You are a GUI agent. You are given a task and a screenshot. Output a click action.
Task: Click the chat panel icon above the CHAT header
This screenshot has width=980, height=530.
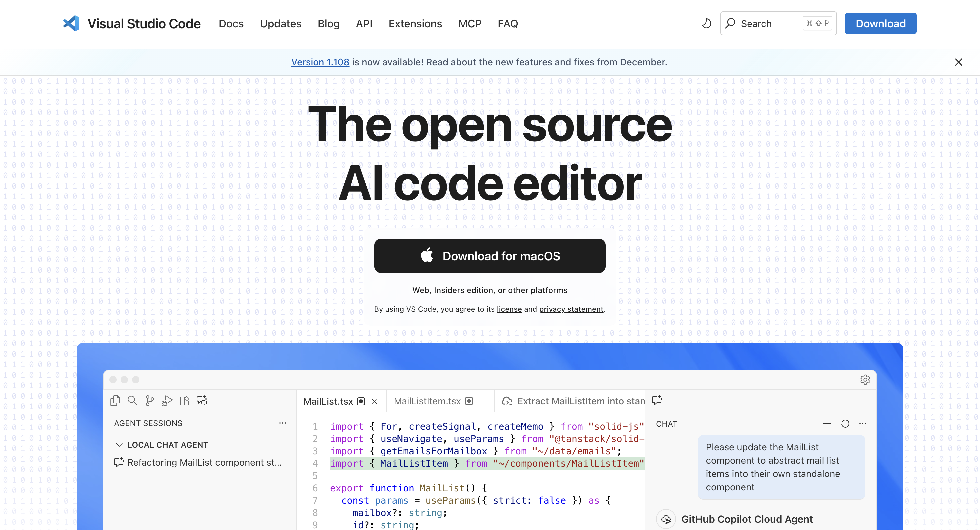pos(657,401)
